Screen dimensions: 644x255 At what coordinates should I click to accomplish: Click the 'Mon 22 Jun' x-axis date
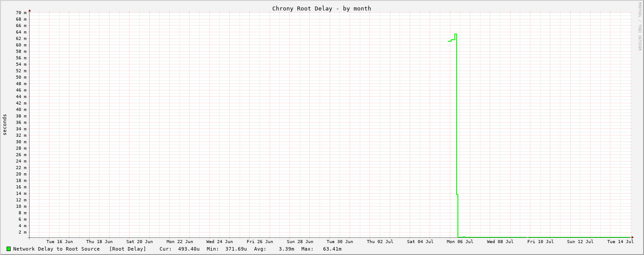[180, 241]
